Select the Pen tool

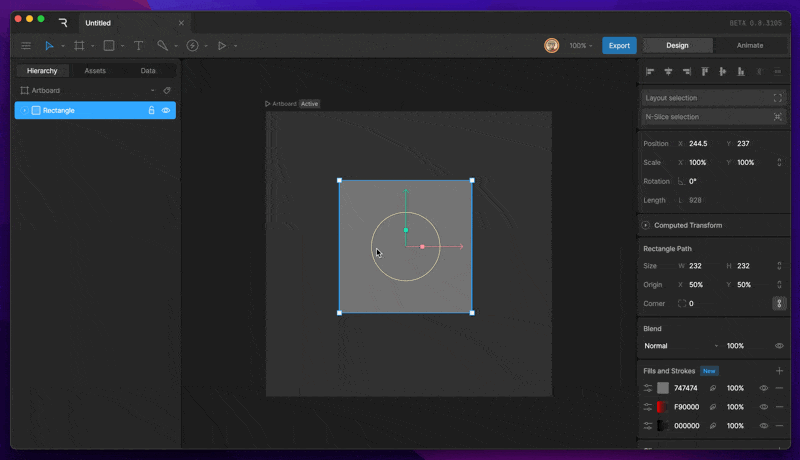162,46
